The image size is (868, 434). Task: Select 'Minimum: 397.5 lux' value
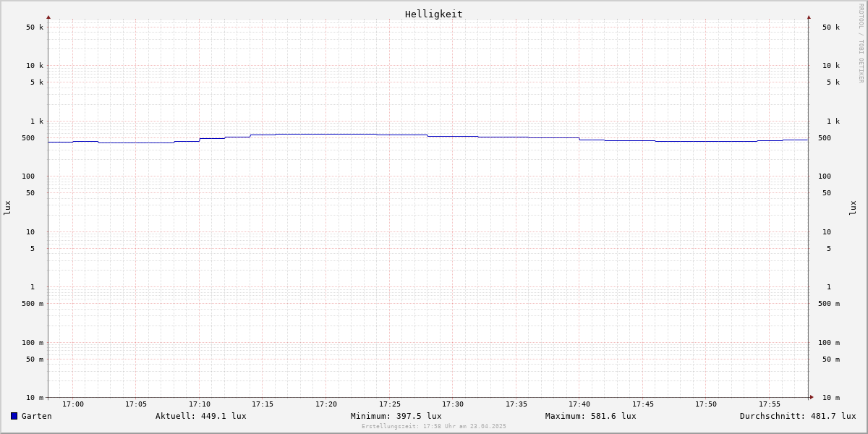396,416
